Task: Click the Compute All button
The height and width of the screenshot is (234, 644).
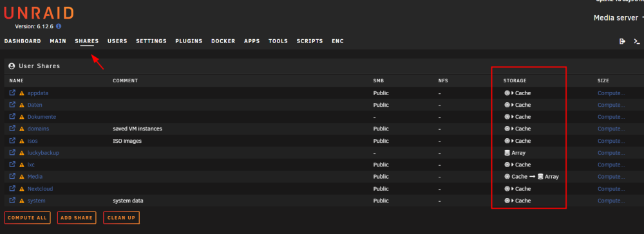Action: coord(28,218)
